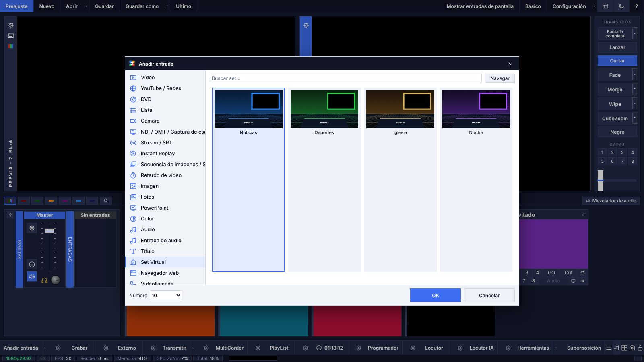Viewport: 644px width, 362px height.
Task: Click the Navegar button
Action: pyautogui.click(x=500, y=78)
